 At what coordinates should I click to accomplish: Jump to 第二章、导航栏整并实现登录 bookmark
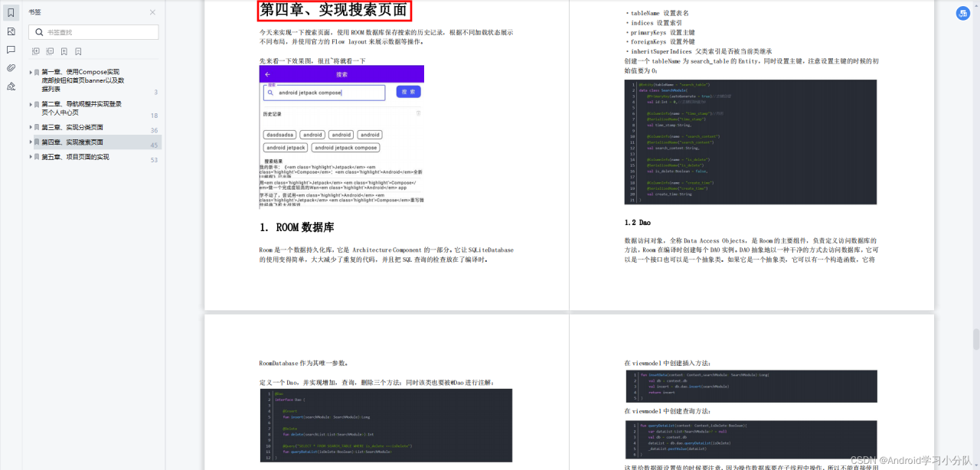81,108
